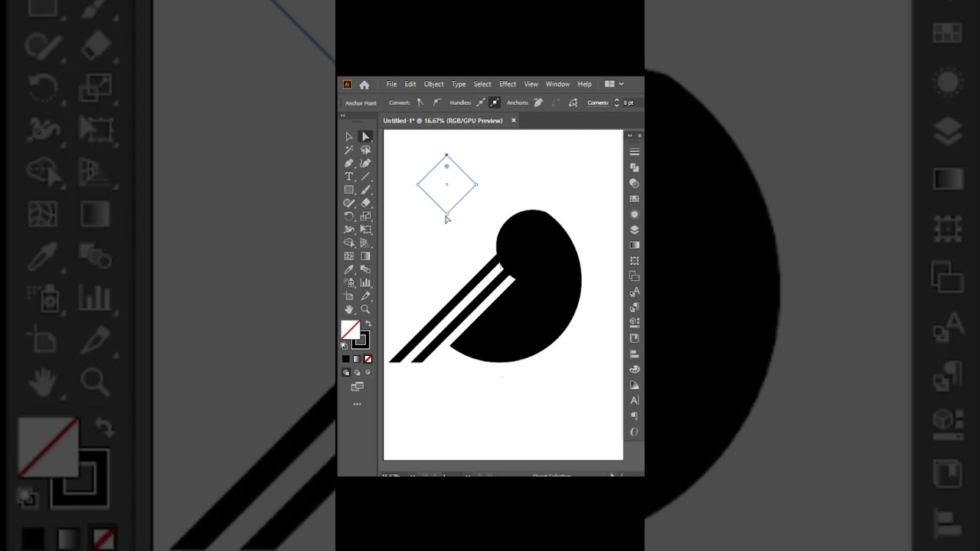Increase Corners value with the stepper
This screenshot has width=980, height=551.
617,99
